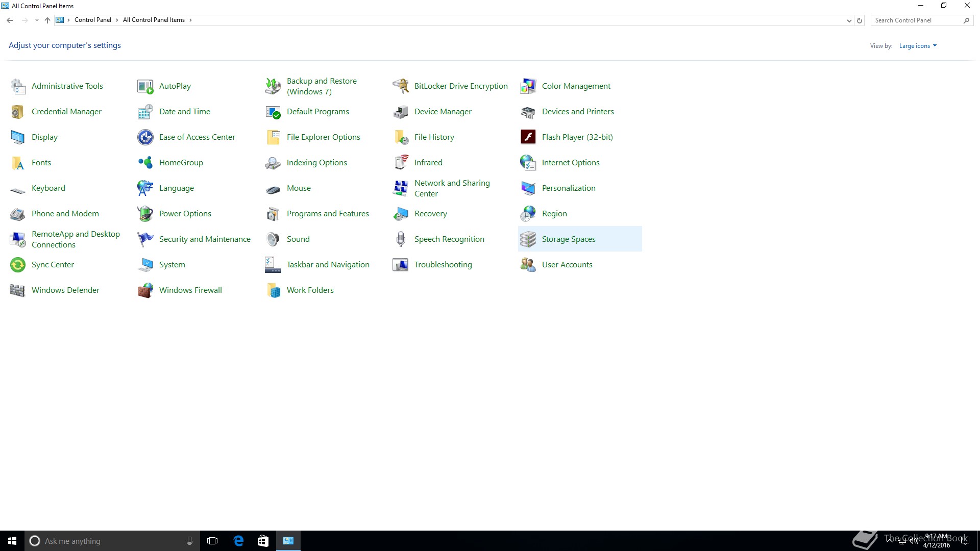Open the Sound settings link
This screenshot has height=551, width=980.
(x=298, y=239)
